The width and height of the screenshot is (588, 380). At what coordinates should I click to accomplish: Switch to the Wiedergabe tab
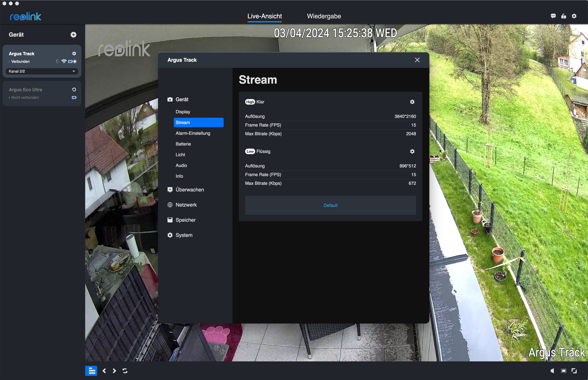324,16
